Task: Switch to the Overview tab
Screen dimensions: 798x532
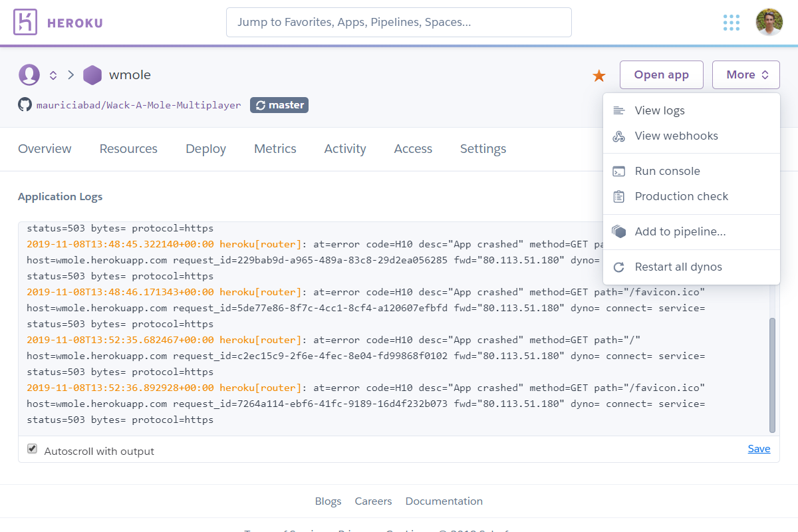Action: click(45, 149)
